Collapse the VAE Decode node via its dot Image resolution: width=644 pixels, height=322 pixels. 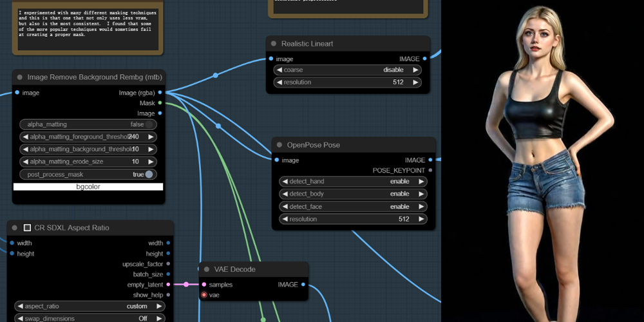207,269
